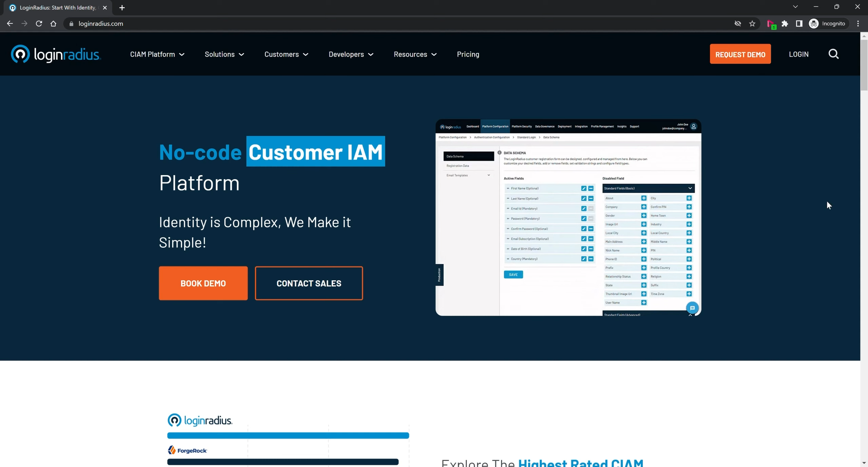The height and width of the screenshot is (467, 868).
Task: Click the BOOK DEMO button
Action: click(203, 283)
